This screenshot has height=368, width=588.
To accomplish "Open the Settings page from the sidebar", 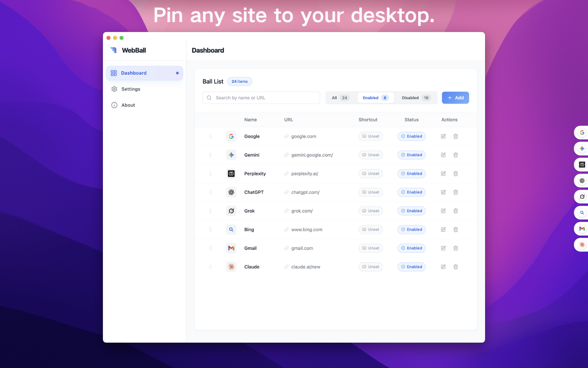I will [131, 89].
